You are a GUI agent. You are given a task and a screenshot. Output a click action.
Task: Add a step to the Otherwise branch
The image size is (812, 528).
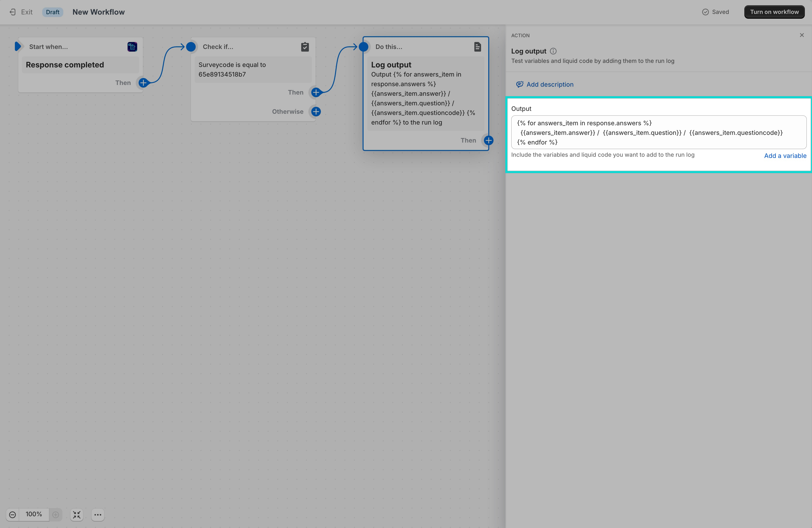[x=316, y=112]
